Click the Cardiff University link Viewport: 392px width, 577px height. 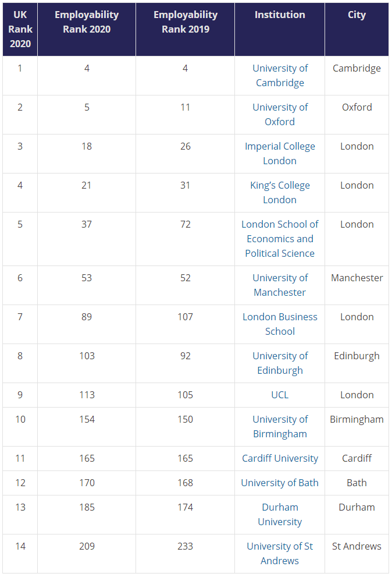(x=280, y=458)
